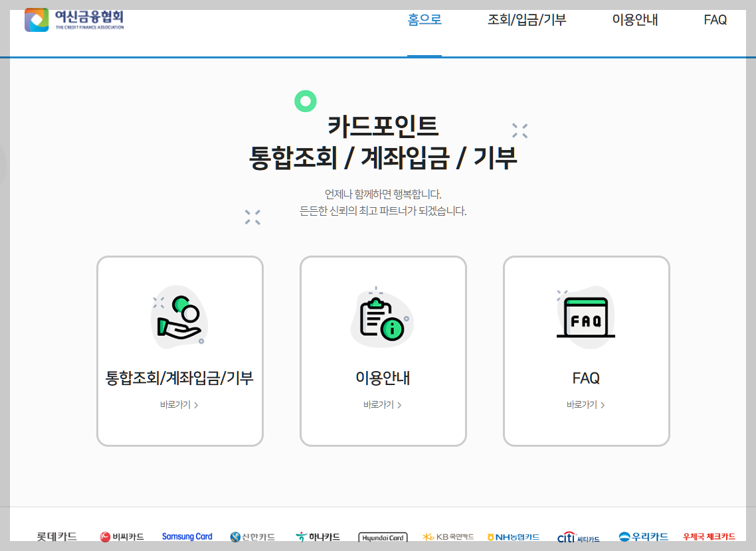Select the 하나카드 logo
756x551 pixels.
(x=318, y=537)
